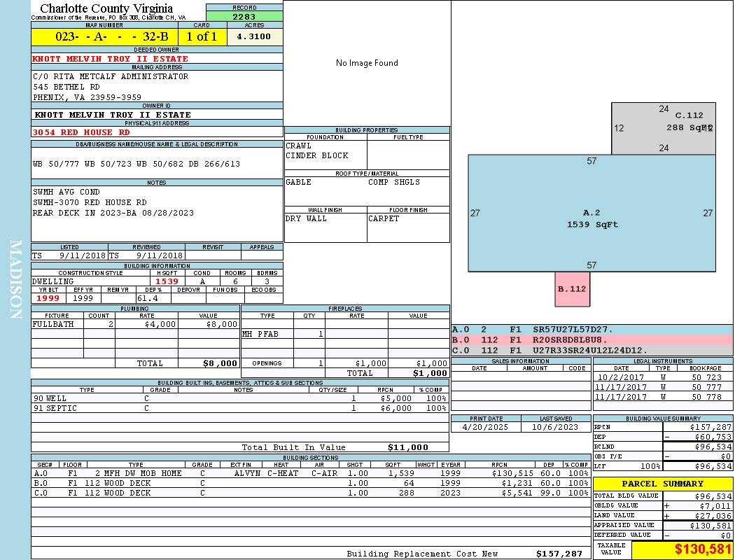
Task: Click the 90 WELL built-in row
Action: coord(238,398)
